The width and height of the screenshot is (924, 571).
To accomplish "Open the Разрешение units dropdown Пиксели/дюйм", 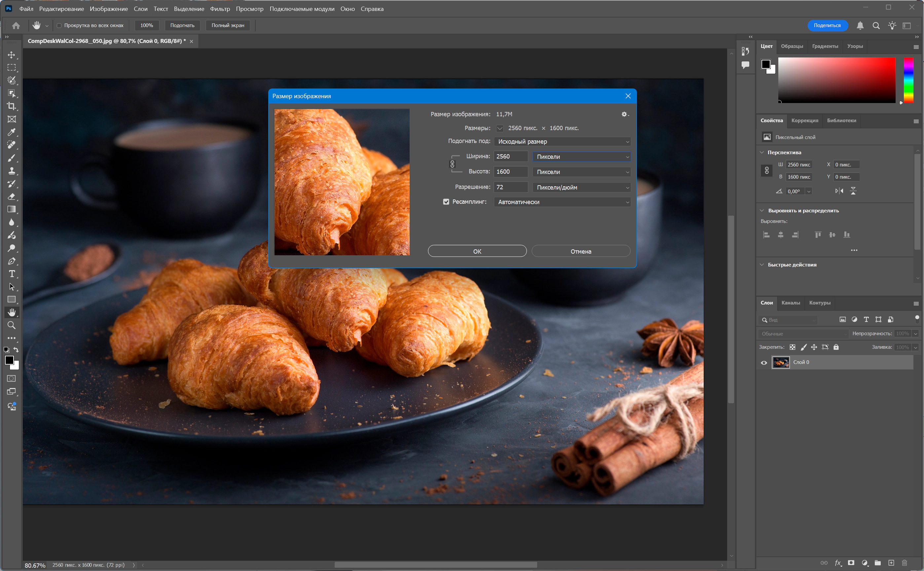I will point(581,187).
